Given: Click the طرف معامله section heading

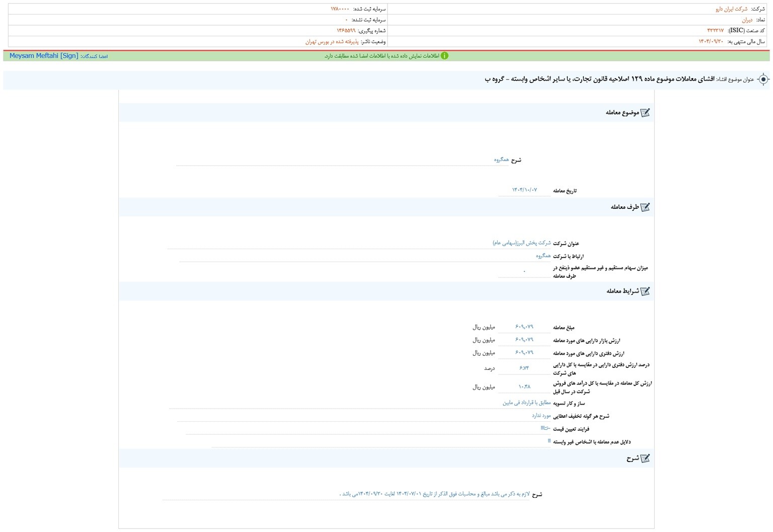Looking at the screenshot, I should click(625, 207).
